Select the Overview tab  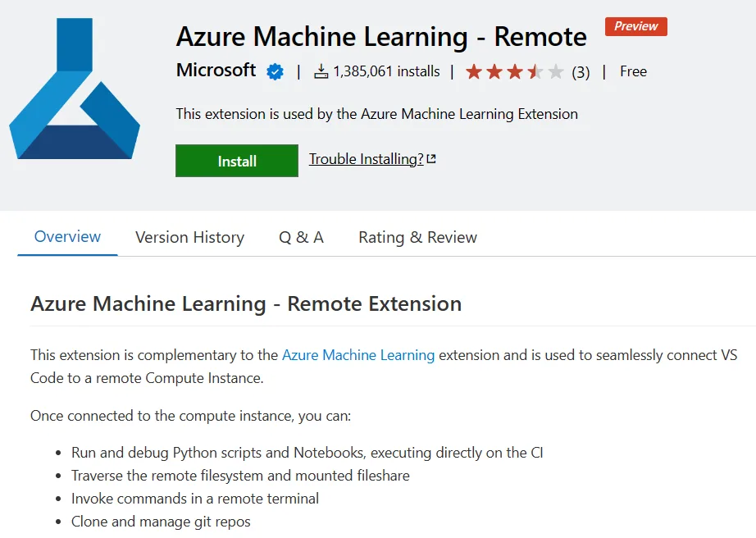[67, 237]
